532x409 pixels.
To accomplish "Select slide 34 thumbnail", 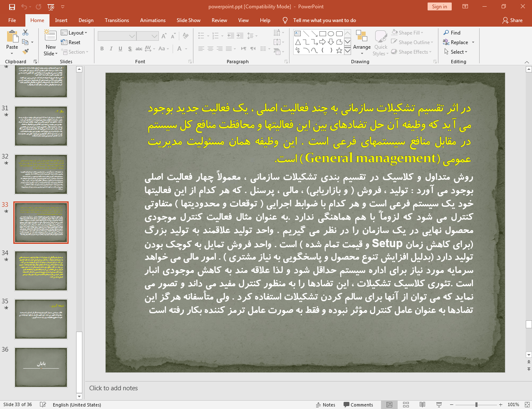I will (41, 271).
